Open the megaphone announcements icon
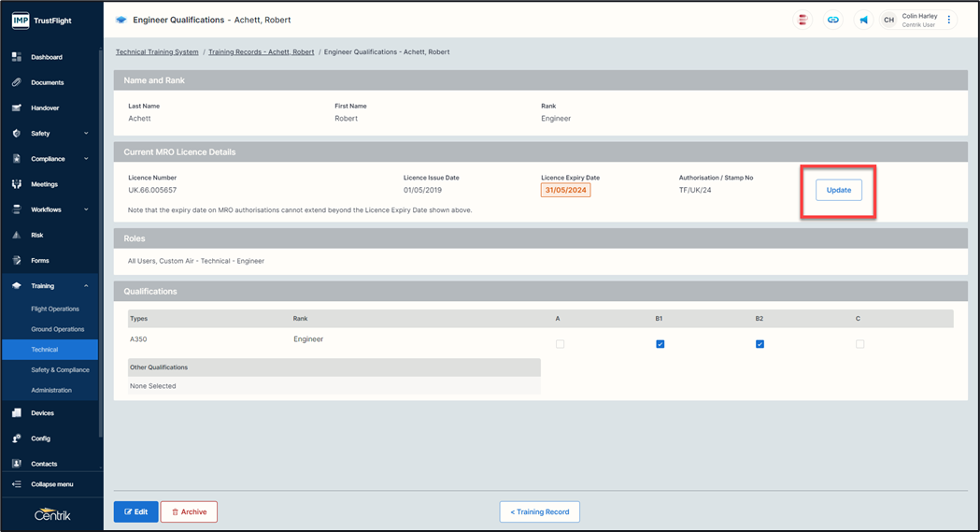Screen dimensions: 980x532 click(863, 20)
